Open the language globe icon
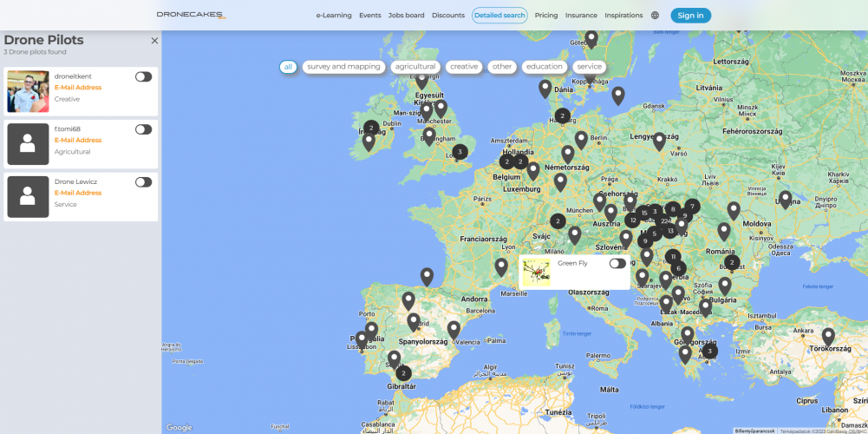868x434 pixels. [x=655, y=16]
